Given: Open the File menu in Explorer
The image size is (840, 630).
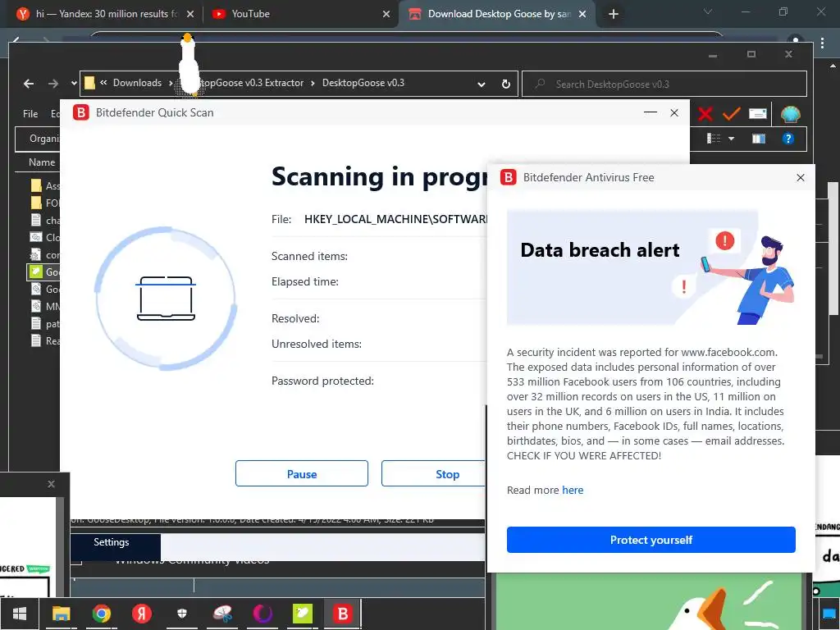Looking at the screenshot, I should pyautogui.click(x=30, y=113).
